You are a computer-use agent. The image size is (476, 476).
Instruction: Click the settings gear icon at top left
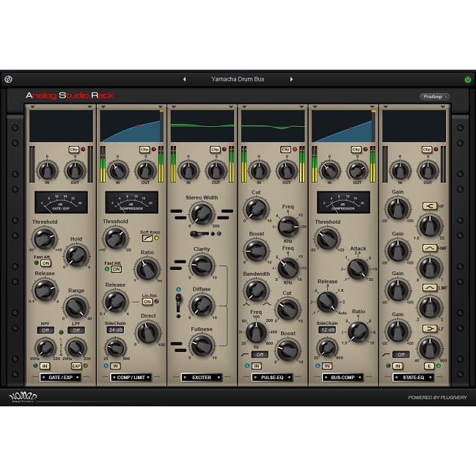(x=8, y=79)
